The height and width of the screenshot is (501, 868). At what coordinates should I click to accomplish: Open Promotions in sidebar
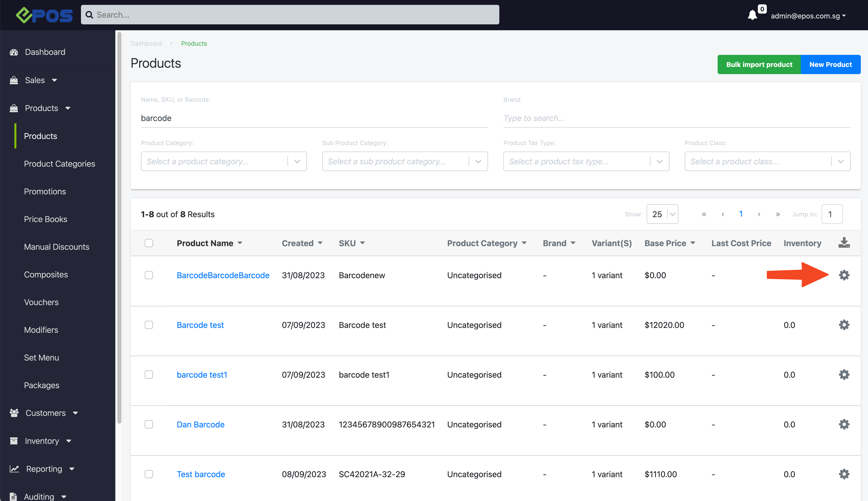tap(45, 191)
